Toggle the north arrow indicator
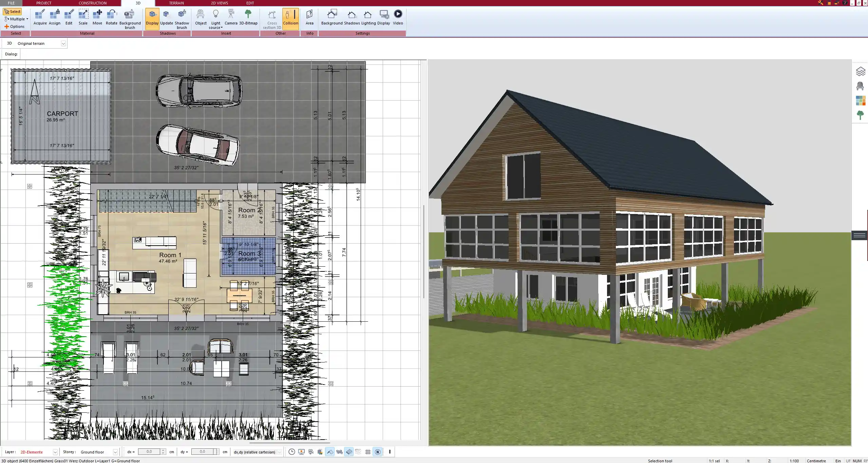Image resolution: width=868 pixels, height=463 pixels. point(378,452)
